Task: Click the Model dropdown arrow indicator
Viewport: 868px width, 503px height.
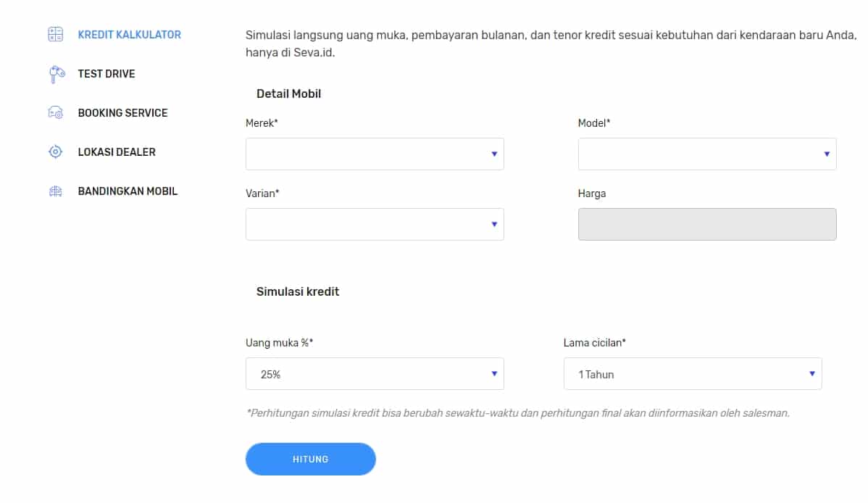Action: (827, 154)
